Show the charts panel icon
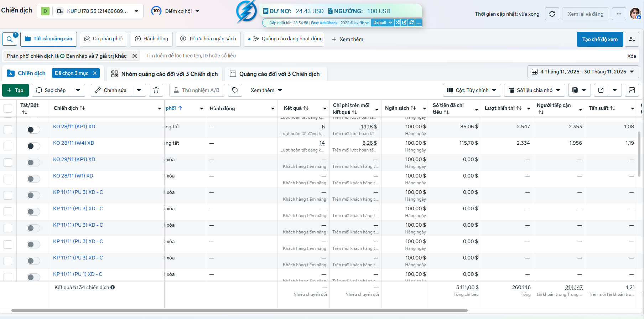 coord(632,90)
